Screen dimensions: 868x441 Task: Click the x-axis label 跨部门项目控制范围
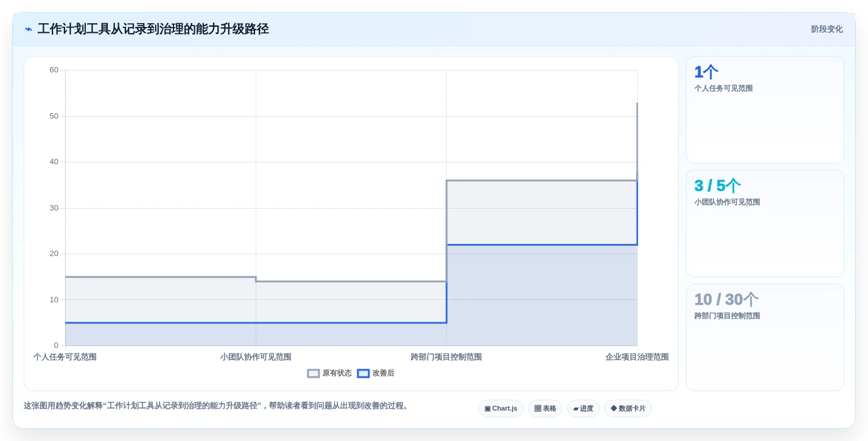446,357
